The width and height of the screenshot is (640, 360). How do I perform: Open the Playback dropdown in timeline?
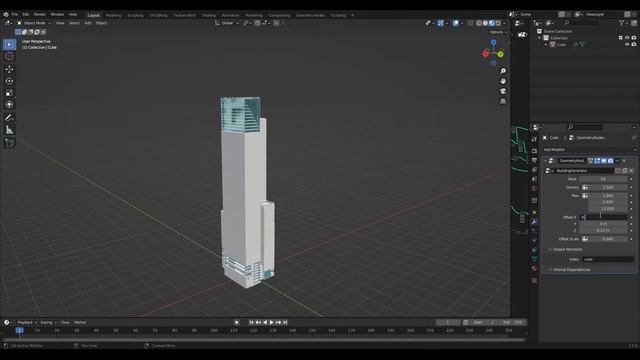tap(27, 322)
